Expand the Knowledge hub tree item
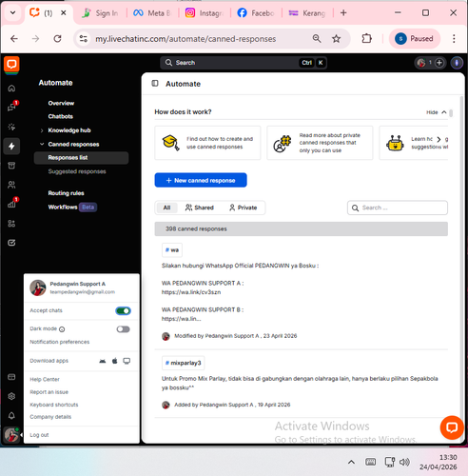This screenshot has height=476, width=468. (x=42, y=130)
